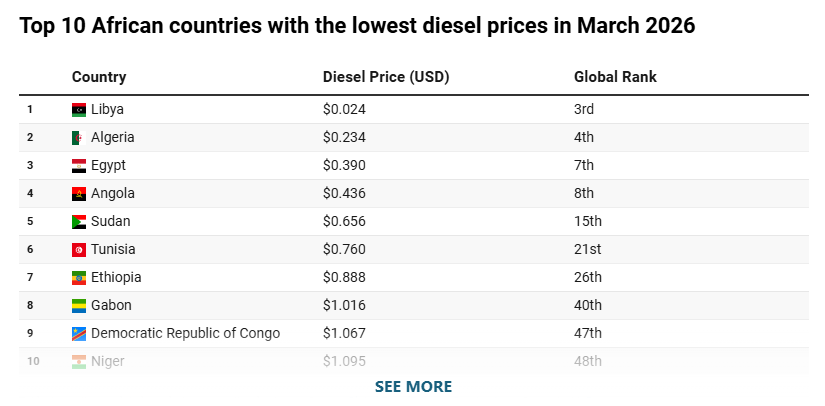Click the Angola flag icon
The height and width of the screenshot is (406, 825).
pos(79,193)
